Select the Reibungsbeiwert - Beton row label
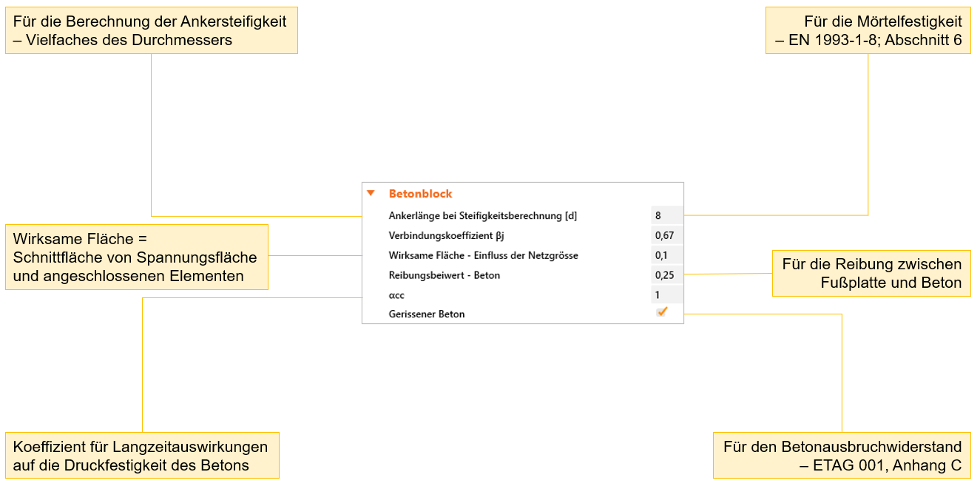 (x=444, y=275)
